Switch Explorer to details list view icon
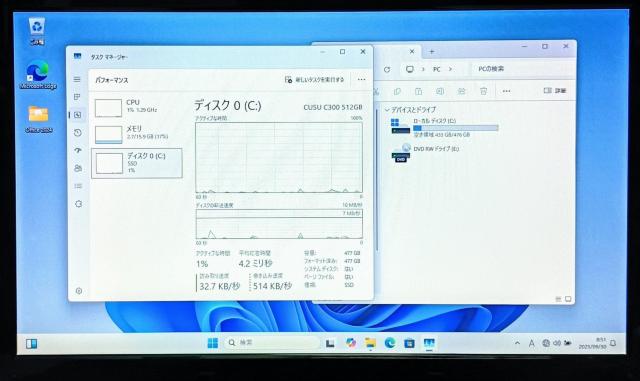Image resolution: width=640 pixels, height=381 pixels. pos(558,299)
